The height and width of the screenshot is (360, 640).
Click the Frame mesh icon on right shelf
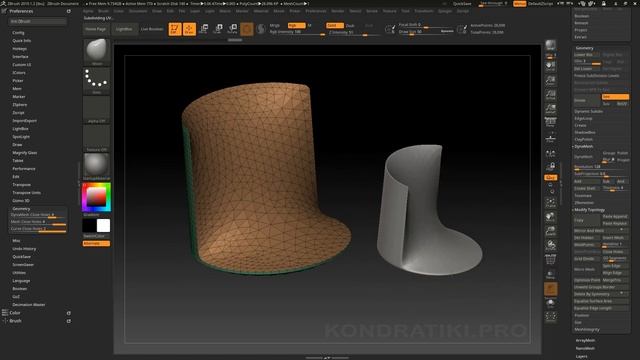pos(551,203)
